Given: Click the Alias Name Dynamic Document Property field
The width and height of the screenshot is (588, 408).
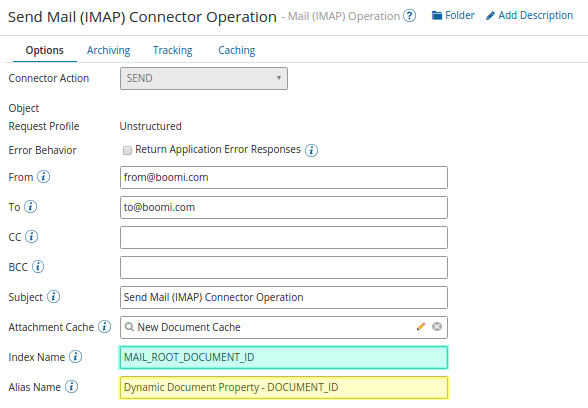Looking at the screenshot, I should tap(284, 387).
